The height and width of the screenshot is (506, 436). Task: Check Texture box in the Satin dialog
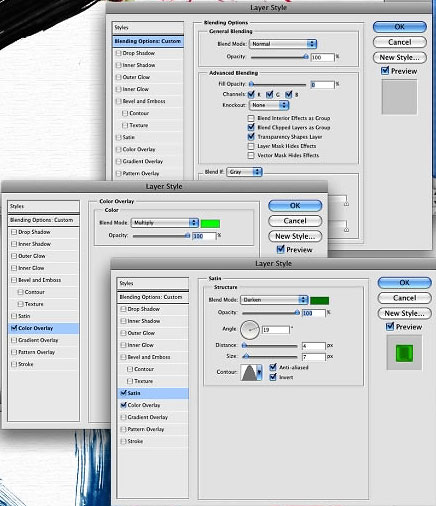(130, 381)
